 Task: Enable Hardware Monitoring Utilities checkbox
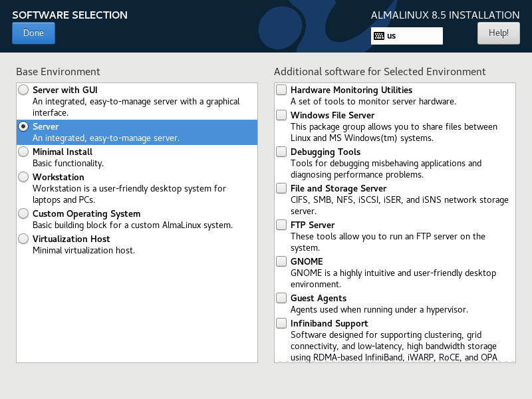pyautogui.click(x=282, y=90)
